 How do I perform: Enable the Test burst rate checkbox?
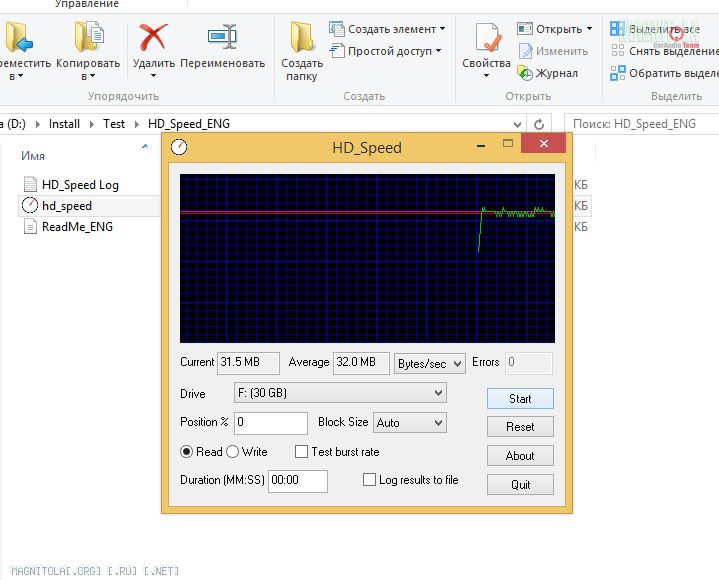tap(301, 452)
